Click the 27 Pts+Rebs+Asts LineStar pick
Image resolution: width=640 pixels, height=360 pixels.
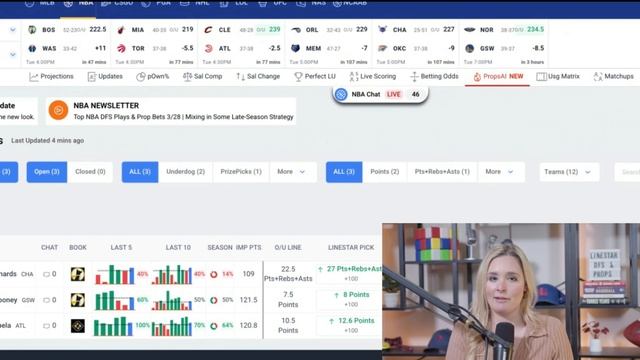pos(350,273)
